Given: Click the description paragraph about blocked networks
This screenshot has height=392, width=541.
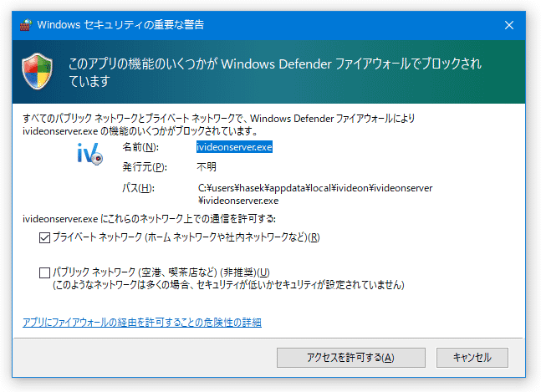Looking at the screenshot, I should pyautogui.click(x=219, y=125).
